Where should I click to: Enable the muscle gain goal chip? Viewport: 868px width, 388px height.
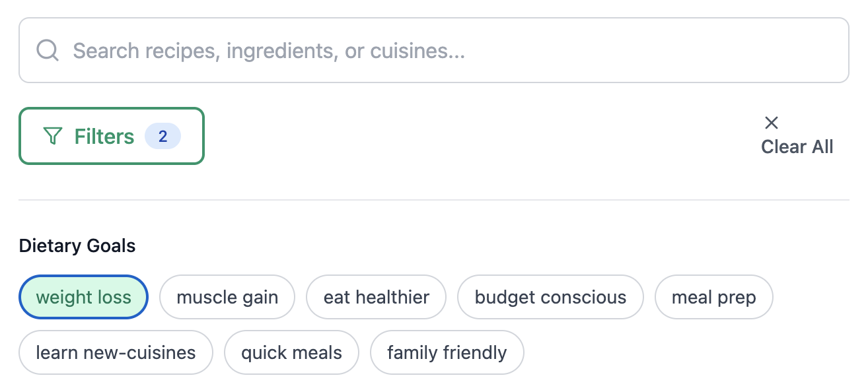point(227,298)
